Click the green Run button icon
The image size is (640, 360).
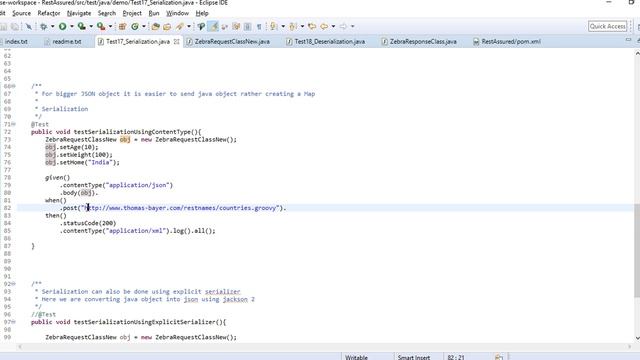(x=62, y=27)
